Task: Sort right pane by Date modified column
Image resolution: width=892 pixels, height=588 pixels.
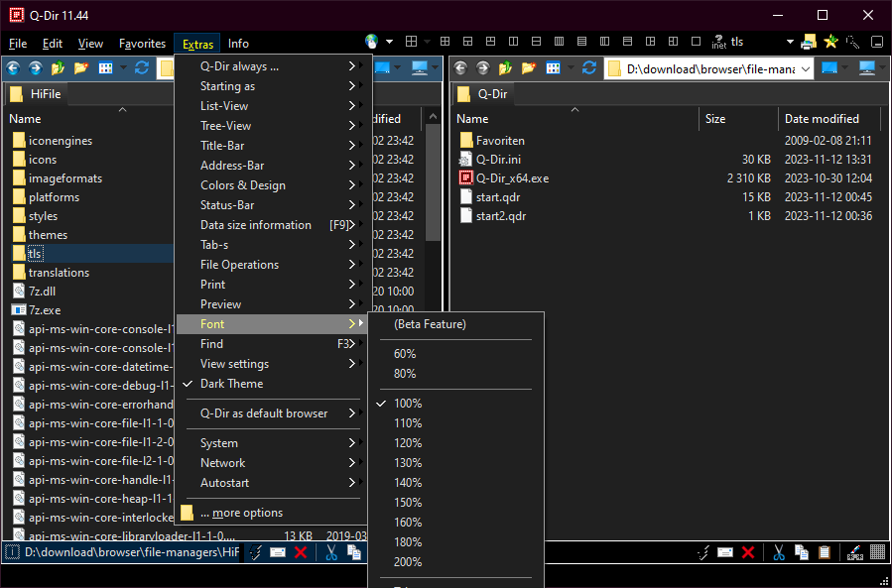Action: coord(822,119)
